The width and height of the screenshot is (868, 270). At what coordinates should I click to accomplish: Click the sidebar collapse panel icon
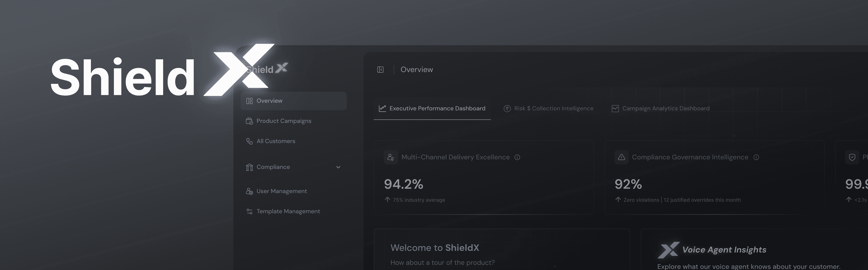click(x=380, y=70)
